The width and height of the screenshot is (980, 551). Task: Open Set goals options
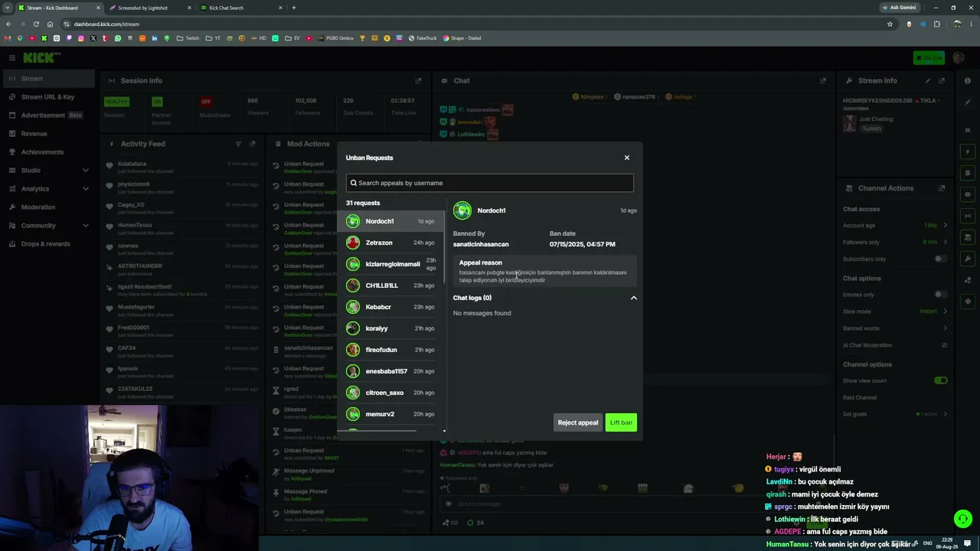point(945,414)
